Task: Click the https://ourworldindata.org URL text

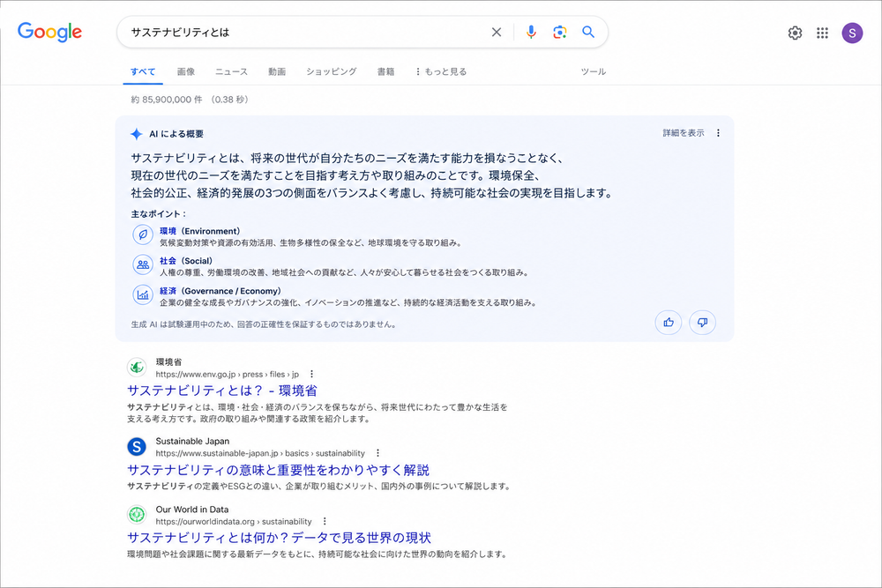Action: tap(206, 522)
